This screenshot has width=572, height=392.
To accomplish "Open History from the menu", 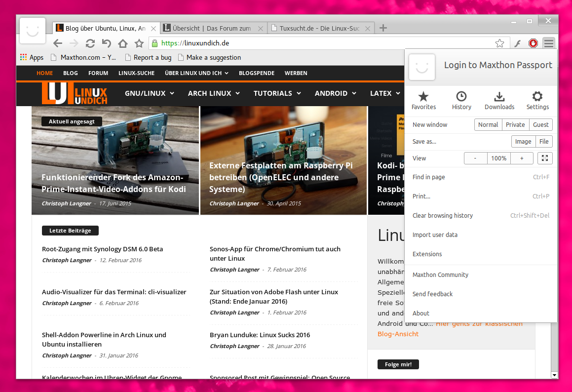I will (x=461, y=101).
